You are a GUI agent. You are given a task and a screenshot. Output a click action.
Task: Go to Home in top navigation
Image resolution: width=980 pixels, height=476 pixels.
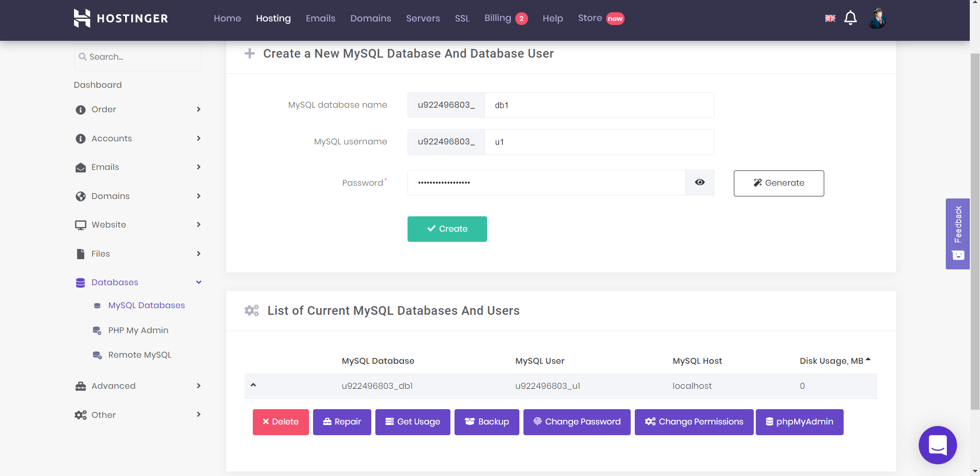(x=227, y=18)
